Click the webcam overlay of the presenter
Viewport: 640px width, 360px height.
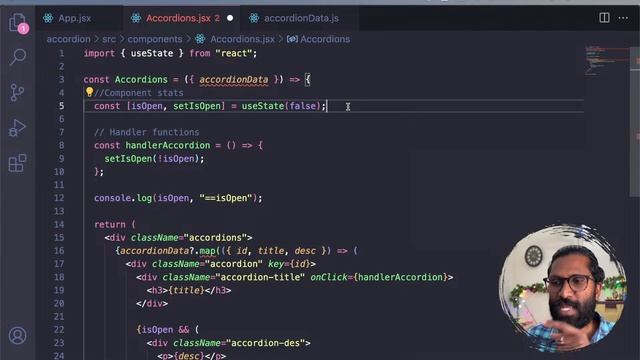click(x=562, y=288)
